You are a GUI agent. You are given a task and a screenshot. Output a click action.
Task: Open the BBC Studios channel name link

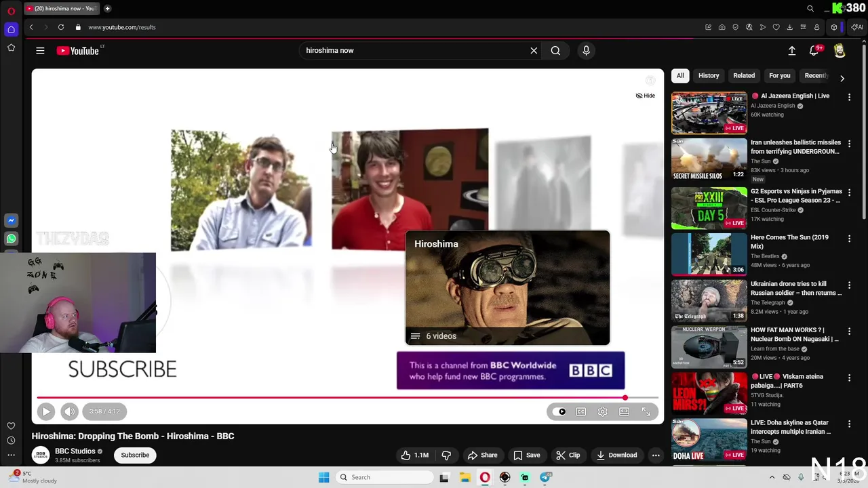click(75, 451)
